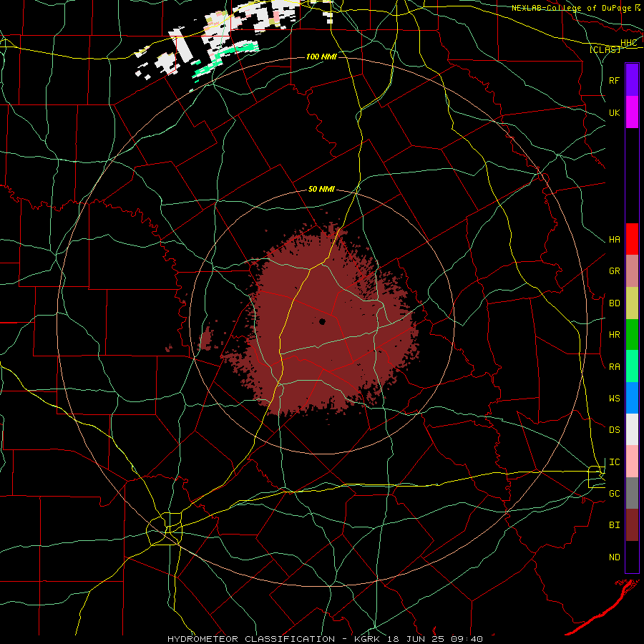This screenshot has height=644, width=644.
Task: Click the ND black legend swatch
Action: (x=632, y=557)
